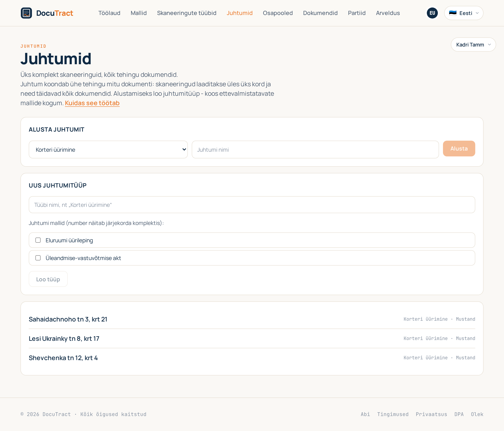Open the Mallid nav item
The width and height of the screenshot is (504, 431).
click(139, 13)
